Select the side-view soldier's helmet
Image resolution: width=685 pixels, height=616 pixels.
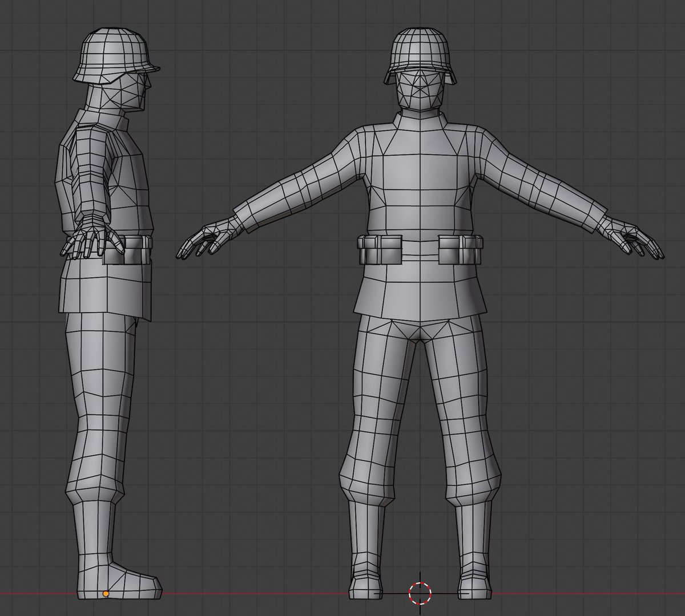pyautogui.click(x=116, y=55)
